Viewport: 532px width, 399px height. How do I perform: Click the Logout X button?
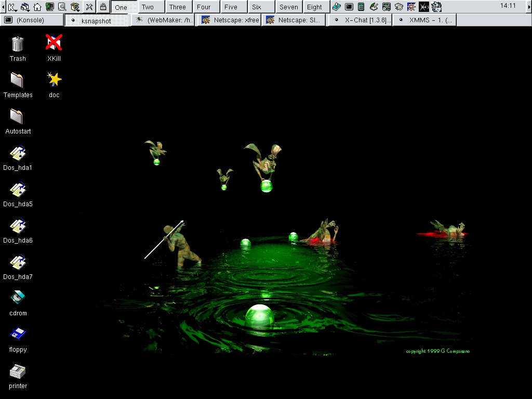89,6
